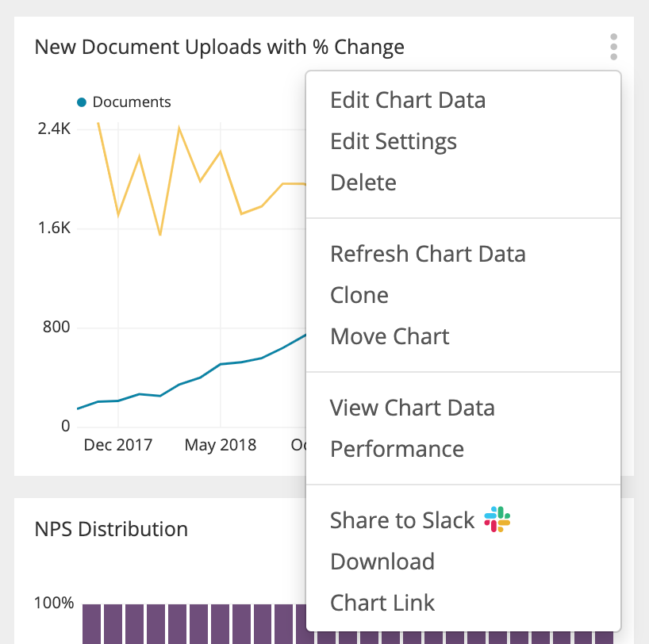Click the Slack logo icon
Image resolution: width=649 pixels, height=644 pixels.
[x=497, y=519]
